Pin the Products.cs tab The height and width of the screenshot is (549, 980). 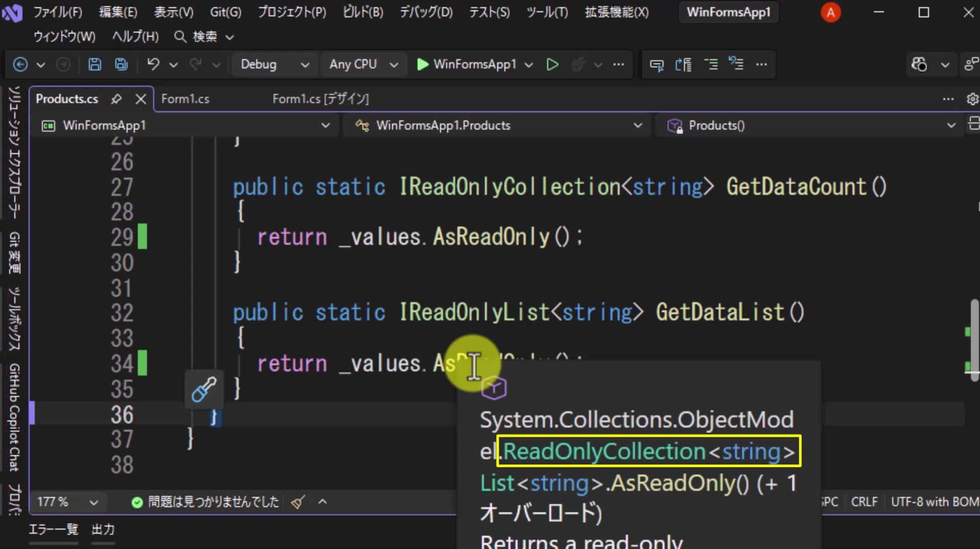pos(116,99)
